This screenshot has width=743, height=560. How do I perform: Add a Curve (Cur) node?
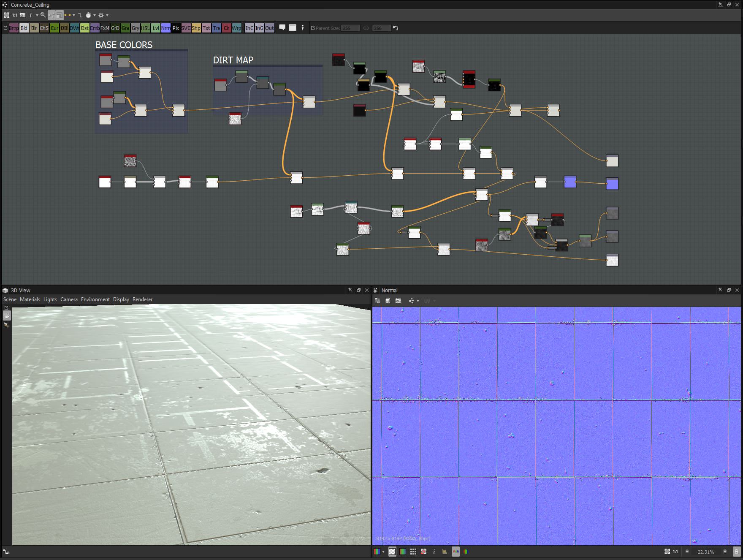pyautogui.click(x=54, y=28)
